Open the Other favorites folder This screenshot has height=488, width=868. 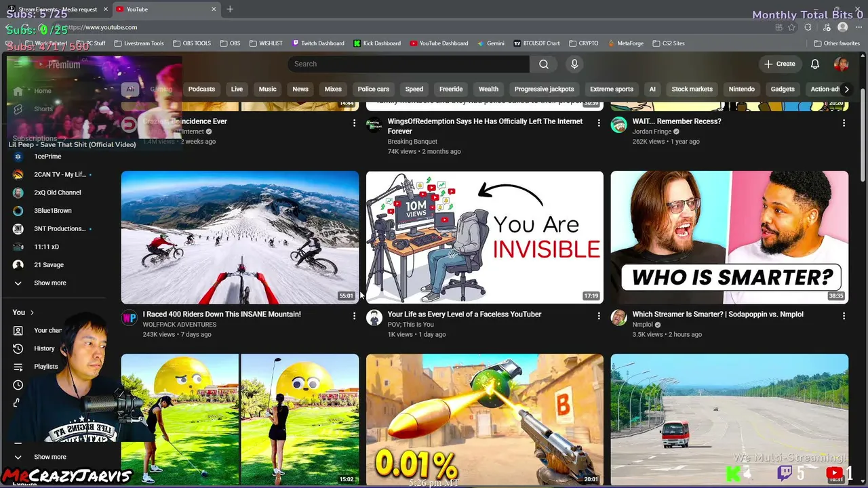(837, 43)
